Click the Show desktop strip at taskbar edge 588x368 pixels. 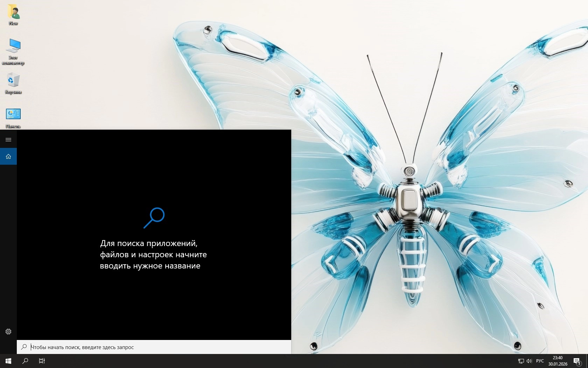coord(587,361)
